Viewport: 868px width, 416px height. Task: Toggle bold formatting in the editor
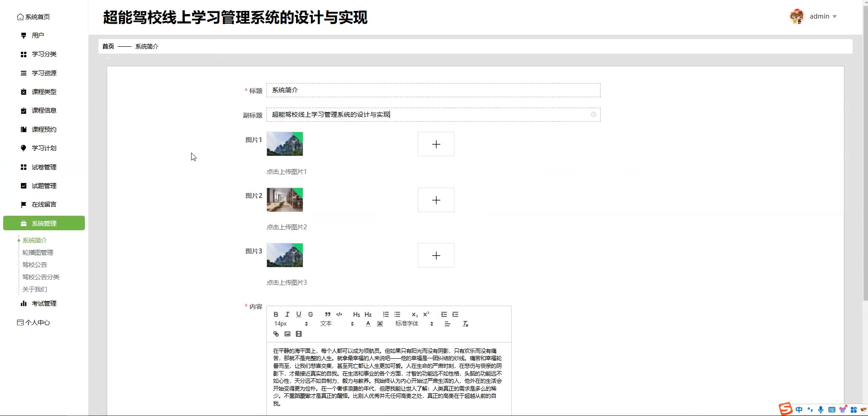[276, 314]
